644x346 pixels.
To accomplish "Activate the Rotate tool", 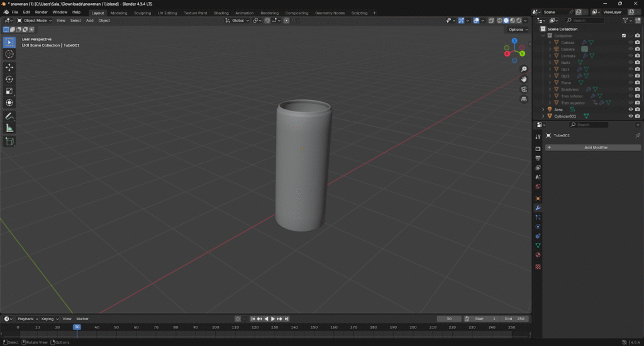I will point(9,79).
